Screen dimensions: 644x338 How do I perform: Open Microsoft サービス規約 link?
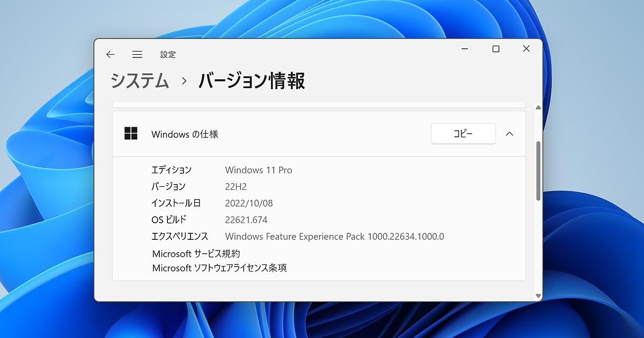pyautogui.click(x=196, y=254)
